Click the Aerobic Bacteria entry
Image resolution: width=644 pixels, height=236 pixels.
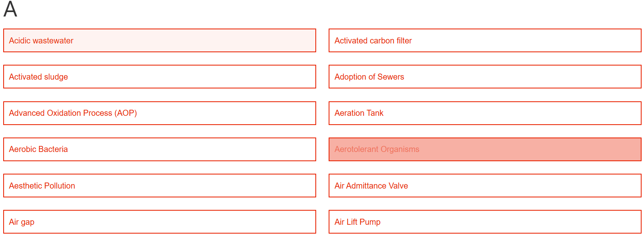160,149
